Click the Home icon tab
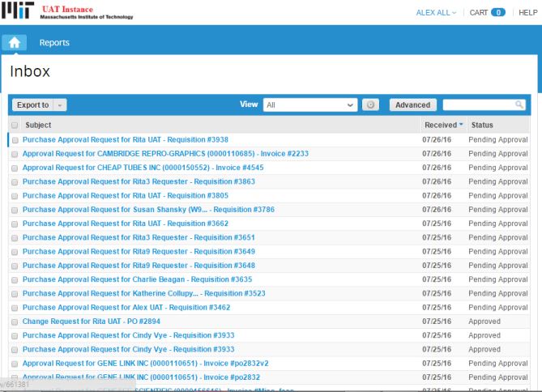The height and width of the screenshot is (392, 542). pos(15,43)
